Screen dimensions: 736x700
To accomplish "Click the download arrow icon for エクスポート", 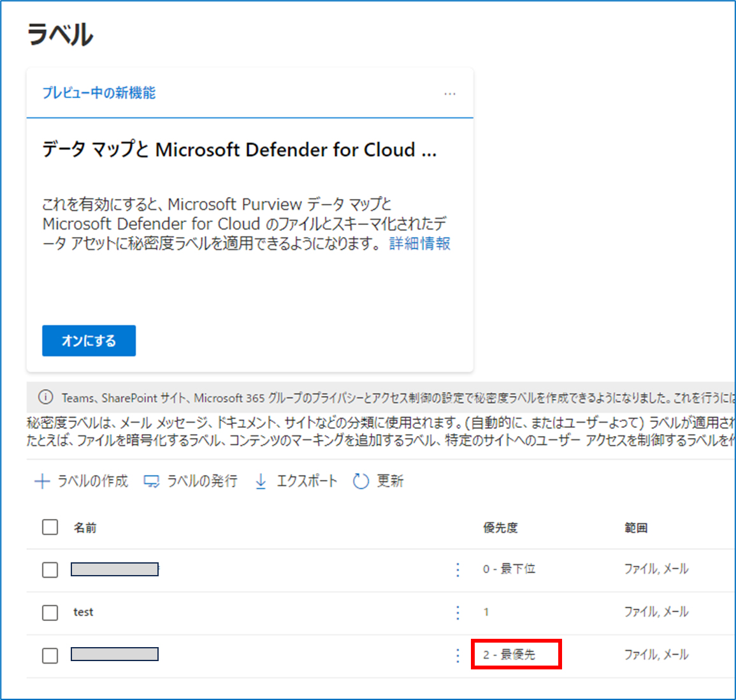I will coord(261,481).
